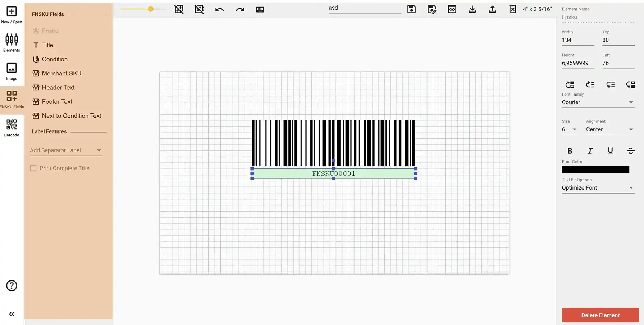Click the second crossed-out grid icon
Image resolution: width=644 pixels, height=325 pixels.
coord(199,9)
